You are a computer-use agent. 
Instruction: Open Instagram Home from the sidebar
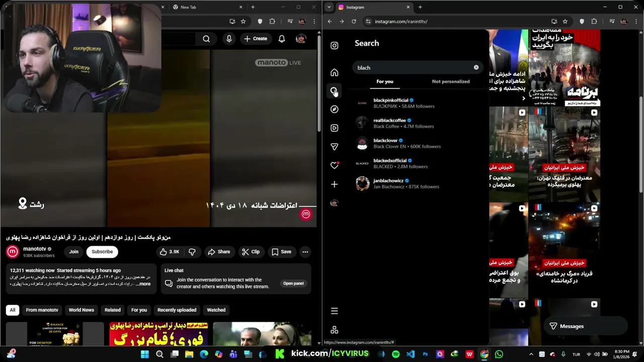pyautogui.click(x=334, y=72)
